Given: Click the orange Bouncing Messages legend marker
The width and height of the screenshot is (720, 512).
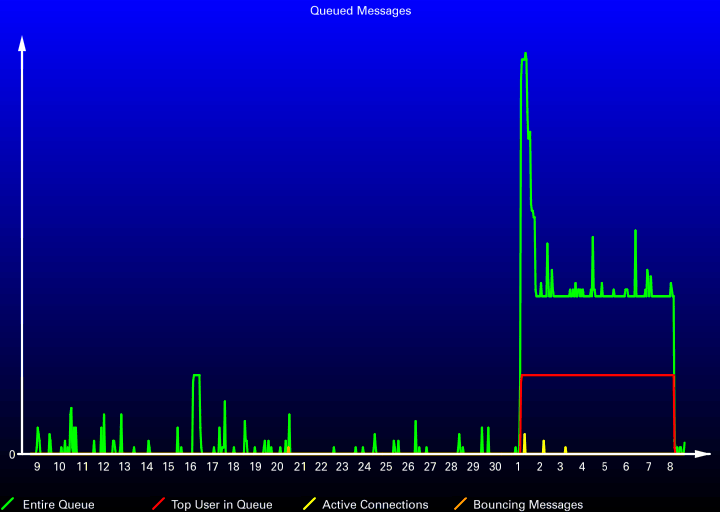Looking at the screenshot, I should 460,504.
